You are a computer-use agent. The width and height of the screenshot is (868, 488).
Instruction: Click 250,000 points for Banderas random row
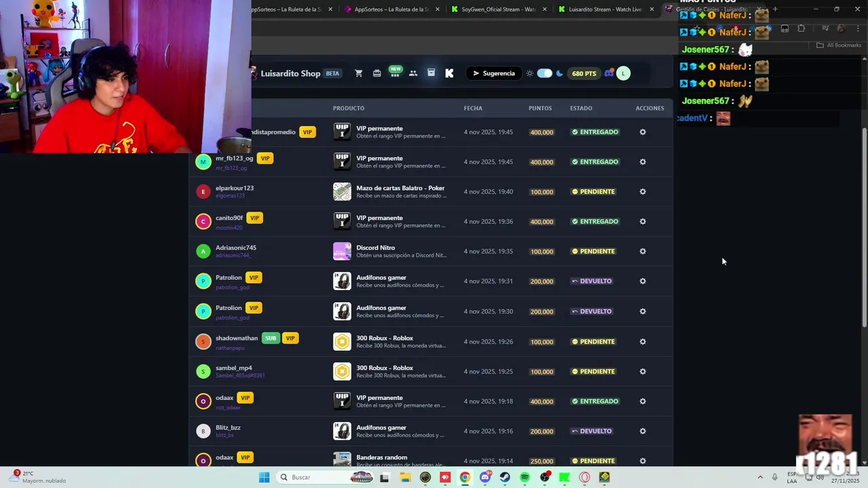(542, 461)
